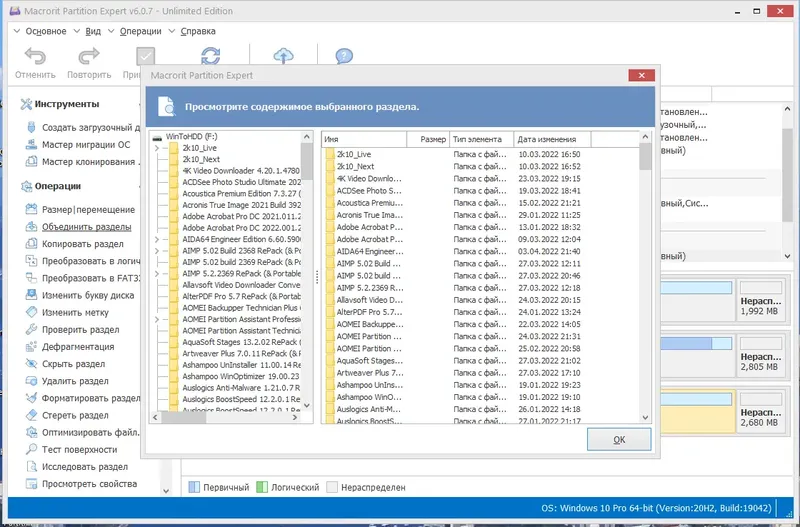Click the Просмотреть свойства icon

point(32,483)
